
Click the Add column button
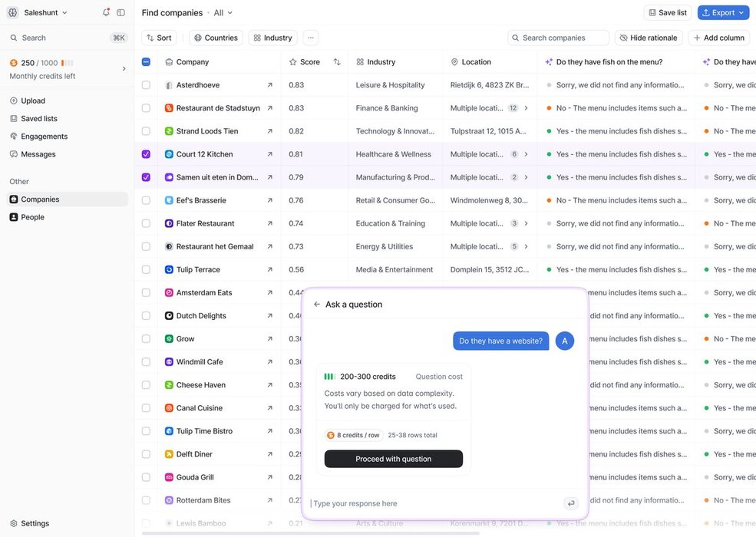pos(718,38)
